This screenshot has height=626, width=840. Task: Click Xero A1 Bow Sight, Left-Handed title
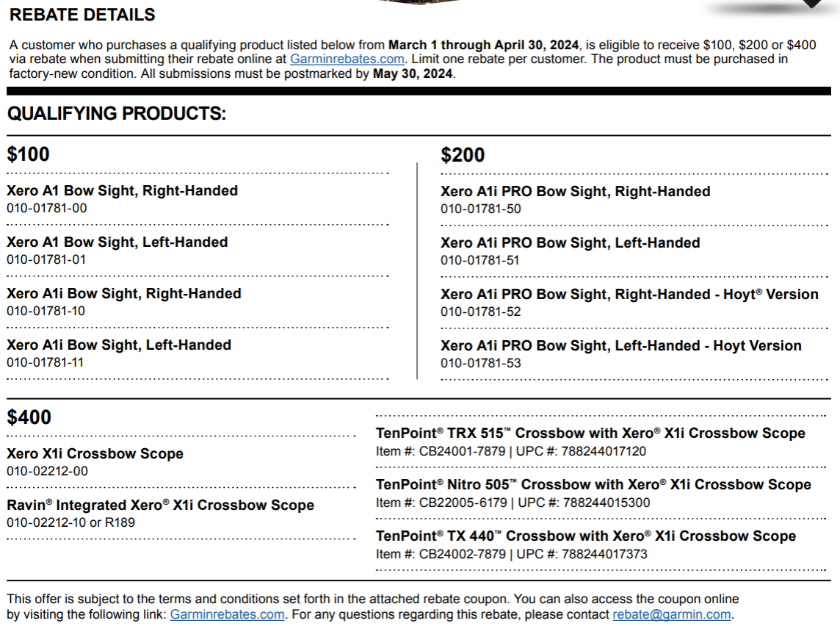tap(117, 242)
